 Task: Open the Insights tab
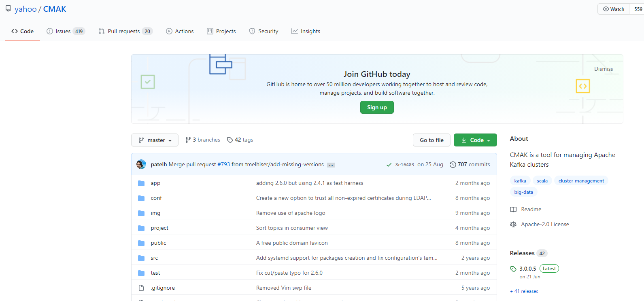click(x=306, y=31)
